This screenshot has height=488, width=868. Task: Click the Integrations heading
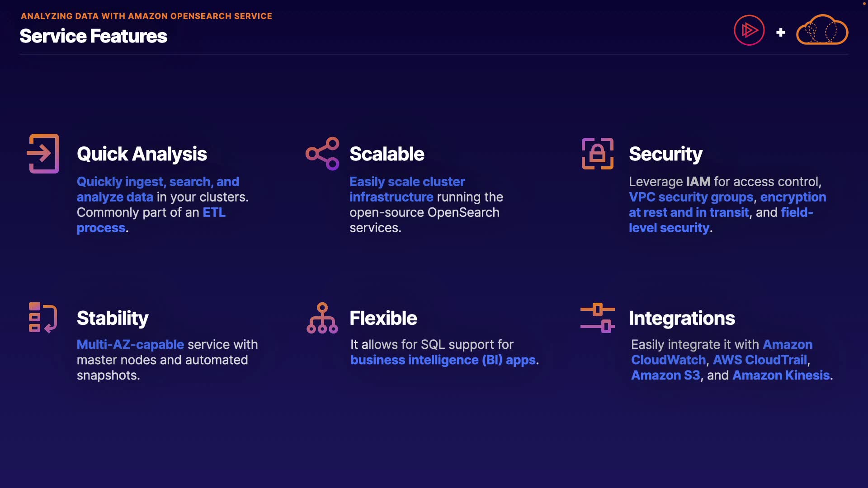(x=682, y=318)
